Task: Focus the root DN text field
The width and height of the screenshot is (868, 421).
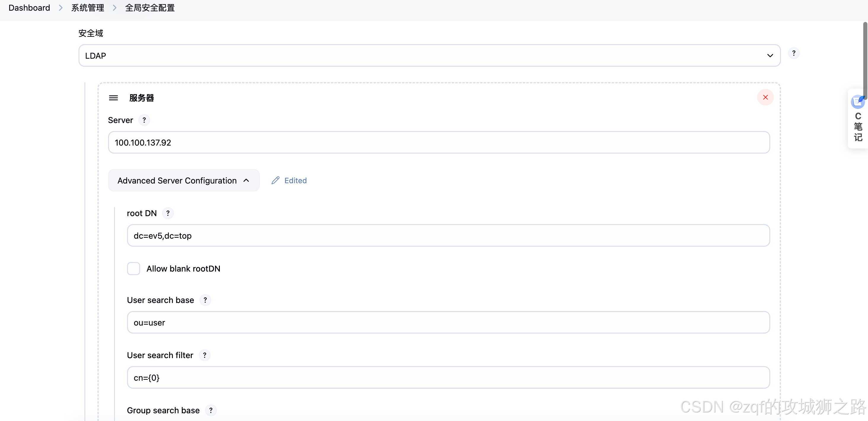Action: click(x=448, y=235)
